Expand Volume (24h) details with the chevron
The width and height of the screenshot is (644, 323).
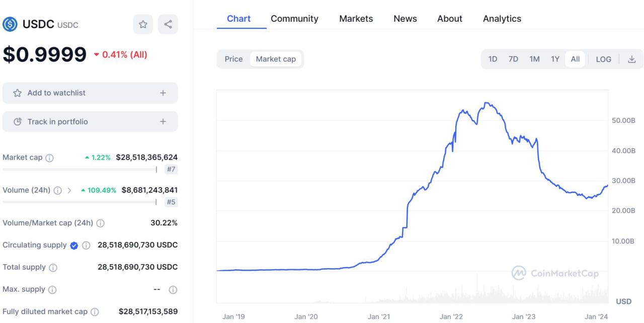pos(69,190)
